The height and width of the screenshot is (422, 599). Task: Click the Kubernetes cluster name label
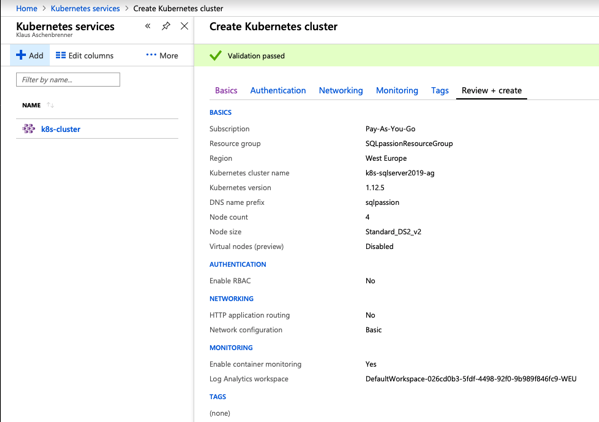249,173
